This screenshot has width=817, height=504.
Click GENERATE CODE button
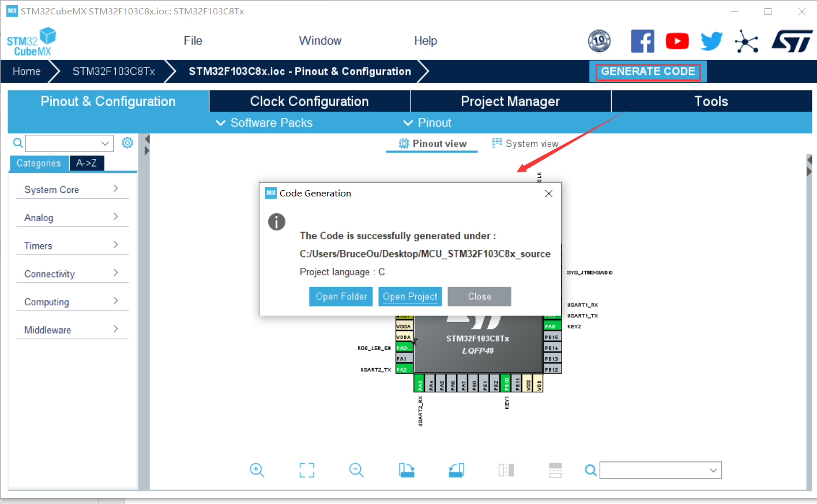(648, 71)
